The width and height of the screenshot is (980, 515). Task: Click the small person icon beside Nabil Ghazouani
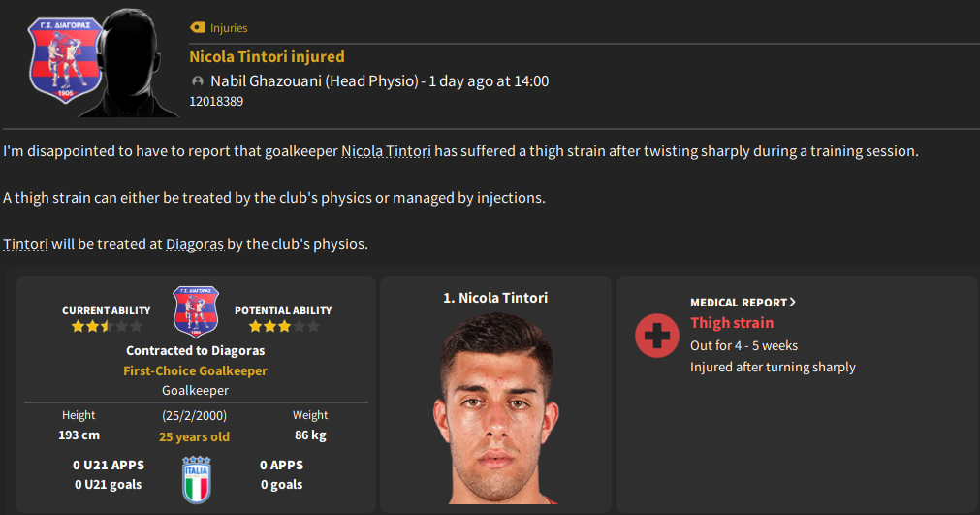198,81
